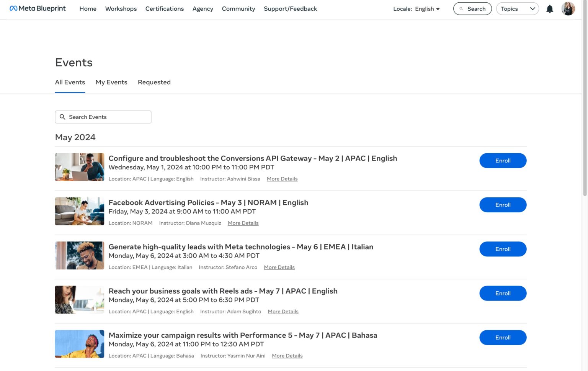
Task: Switch to the My Events tab
Action: [x=111, y=82]
